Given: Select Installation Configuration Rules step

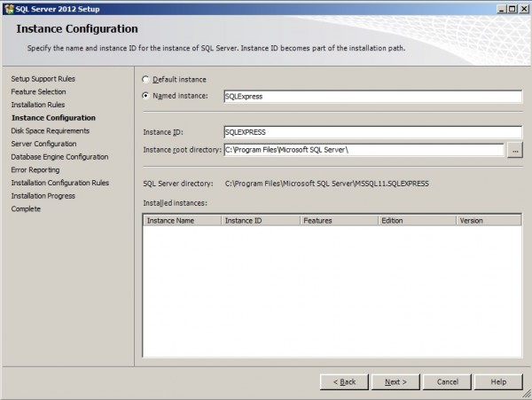Looking at the screenshot, I should coord(60,183).
